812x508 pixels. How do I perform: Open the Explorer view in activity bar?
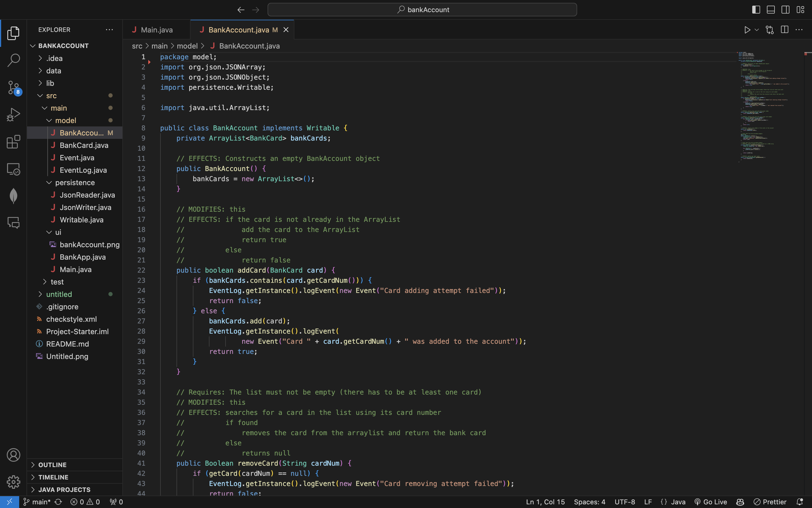(x=14, y=33)
